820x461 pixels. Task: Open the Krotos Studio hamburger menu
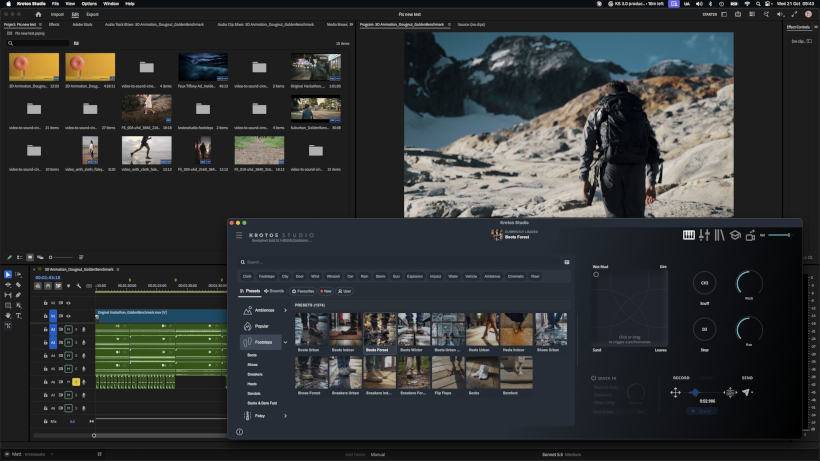pyautogui.click(x=239, y=235)
